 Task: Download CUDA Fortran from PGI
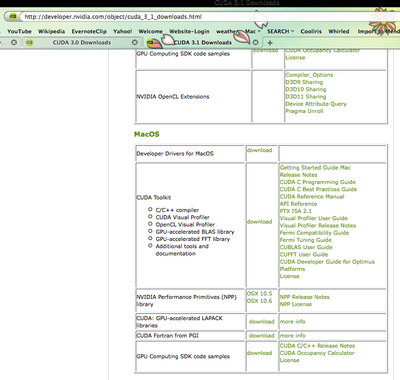tap(262, 336)
